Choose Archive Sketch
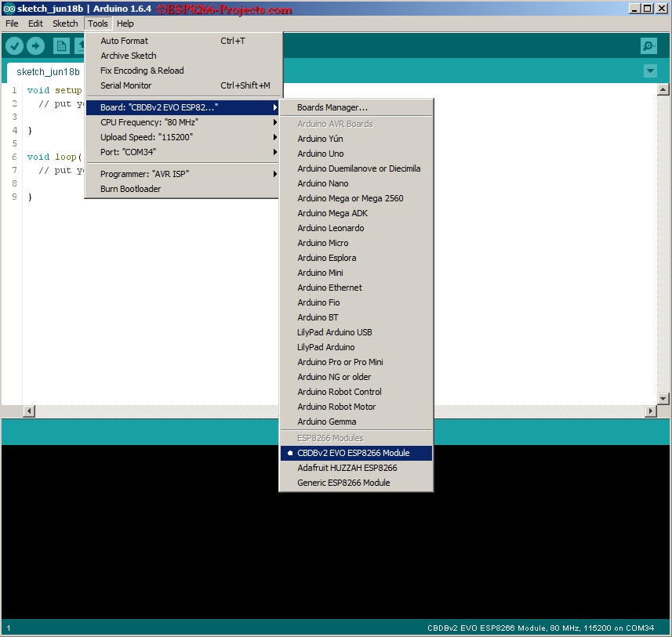 click(x=183, y=56)
